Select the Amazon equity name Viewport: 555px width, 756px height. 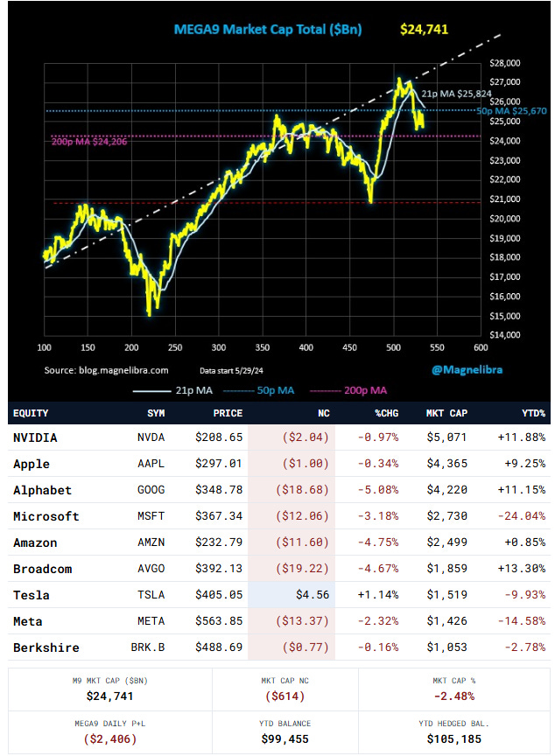coord(35,542)
